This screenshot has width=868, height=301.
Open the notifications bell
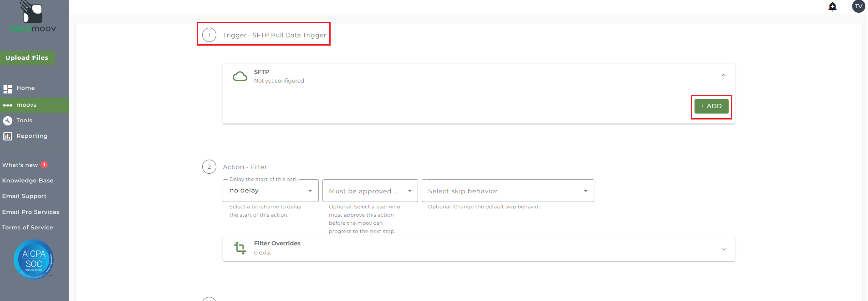click(x=832, y=6)
